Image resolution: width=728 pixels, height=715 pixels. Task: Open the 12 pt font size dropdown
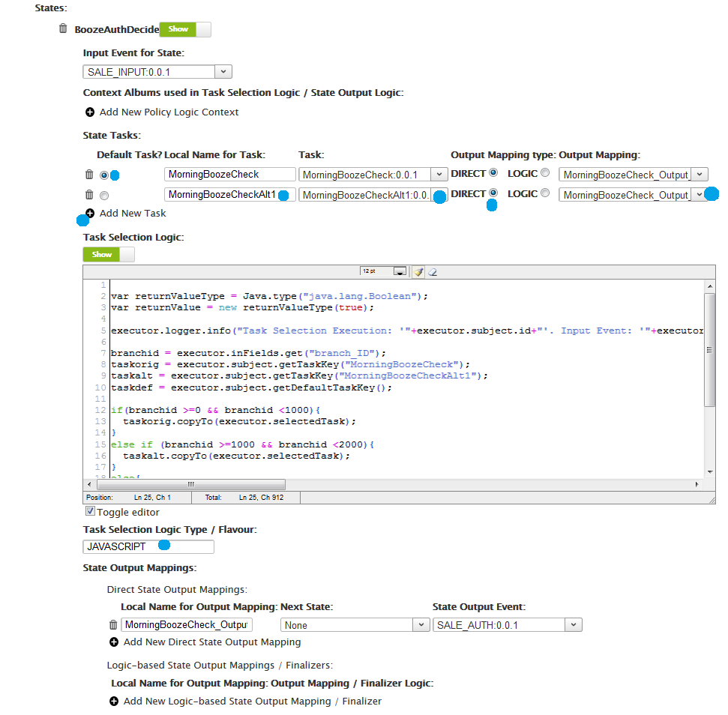coord(383,271)
